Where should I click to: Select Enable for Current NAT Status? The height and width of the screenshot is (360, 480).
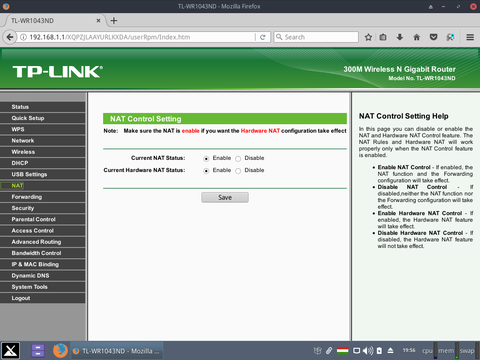(x=206, y=159)
